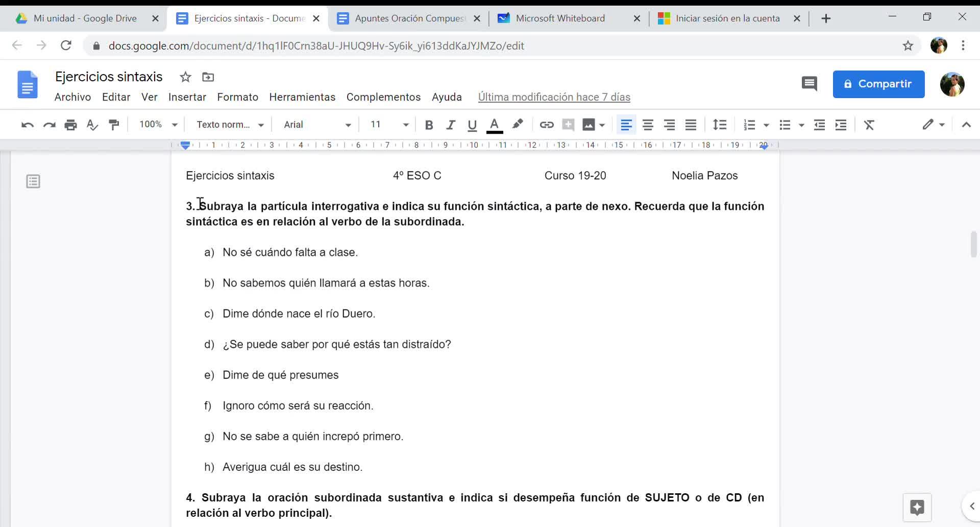The image size is (980, 527).
Task: Apply a numbered list
Action: (x=749, y=125)
